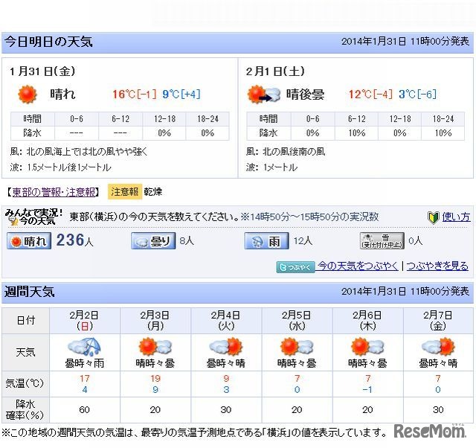This screenshot has width=476, height=448.
Task: Click the つぶやく tweet button
Action: coord(296,267)
